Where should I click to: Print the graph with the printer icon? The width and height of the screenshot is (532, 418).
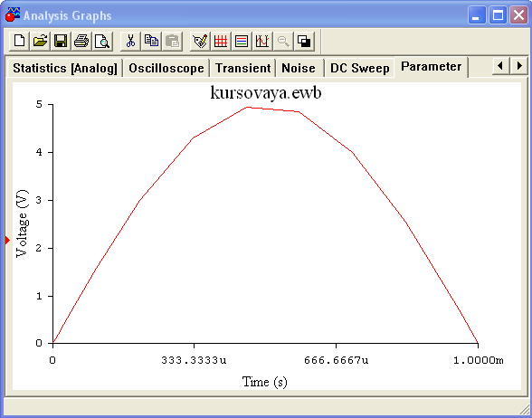[81, 42]
